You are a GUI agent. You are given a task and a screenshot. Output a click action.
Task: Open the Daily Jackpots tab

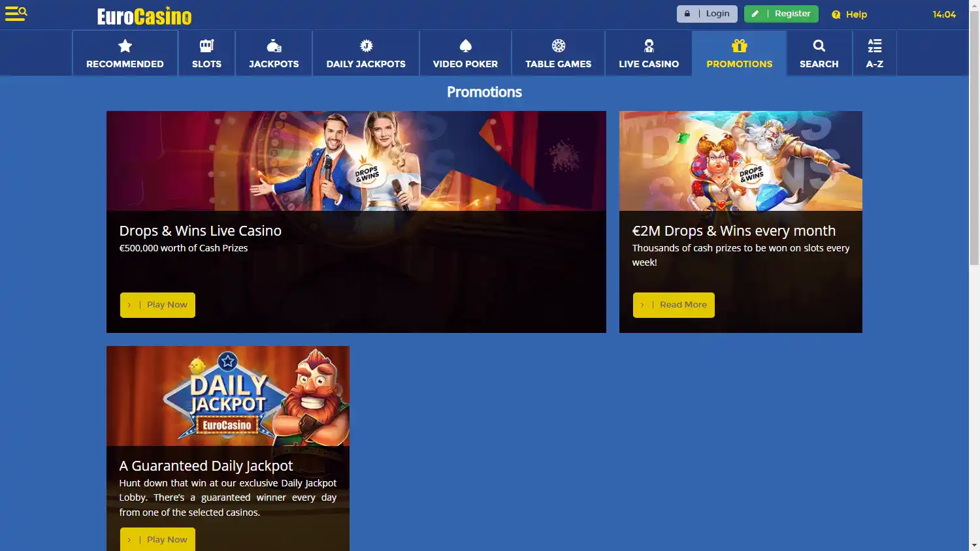(366, 53)
